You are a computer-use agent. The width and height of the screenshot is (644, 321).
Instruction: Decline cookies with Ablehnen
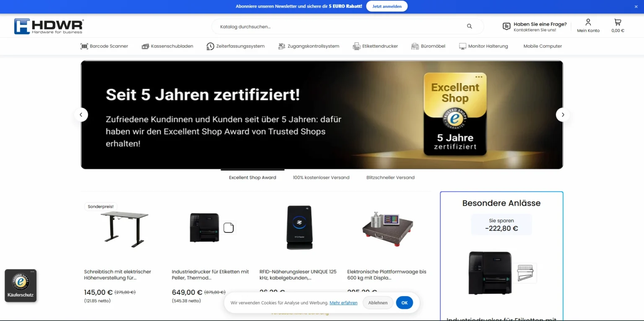378,303
